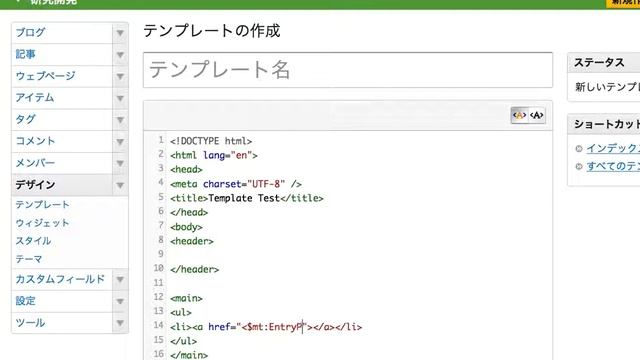The width and height of the screenshot is (640, 360).
Task: Go to テーマ under デザイン
Action: 29,259
